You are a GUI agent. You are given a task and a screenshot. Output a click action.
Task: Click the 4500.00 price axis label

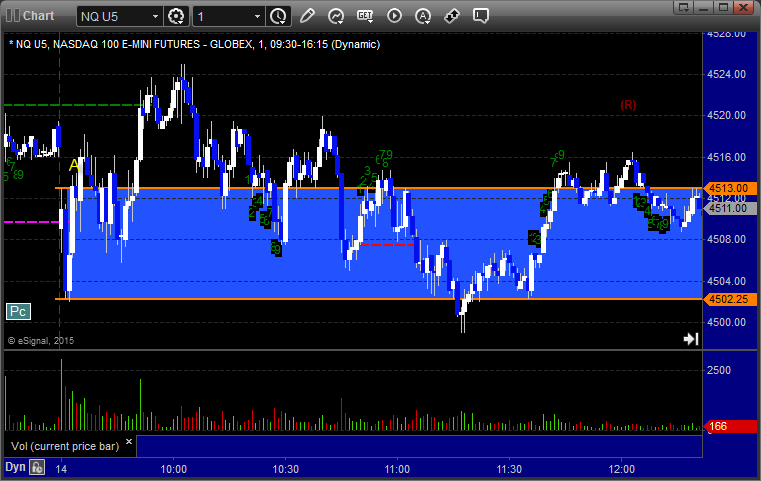click(727, 322)
